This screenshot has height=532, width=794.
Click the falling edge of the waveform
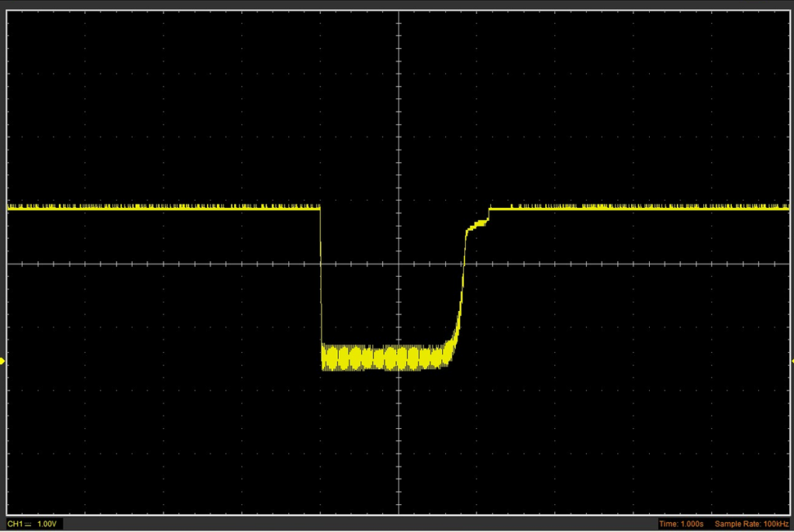[321, 279]
